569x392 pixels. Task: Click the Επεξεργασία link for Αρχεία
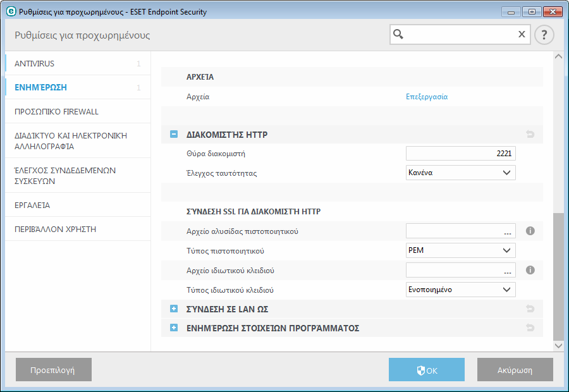pos(427,97)
